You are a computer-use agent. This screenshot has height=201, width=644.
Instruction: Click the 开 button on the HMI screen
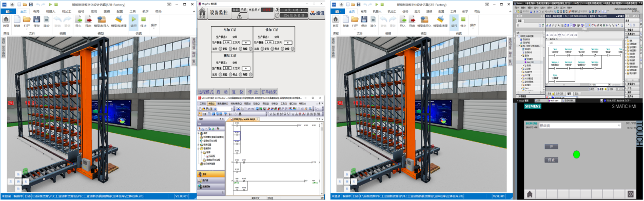click(x=551, y=147)
